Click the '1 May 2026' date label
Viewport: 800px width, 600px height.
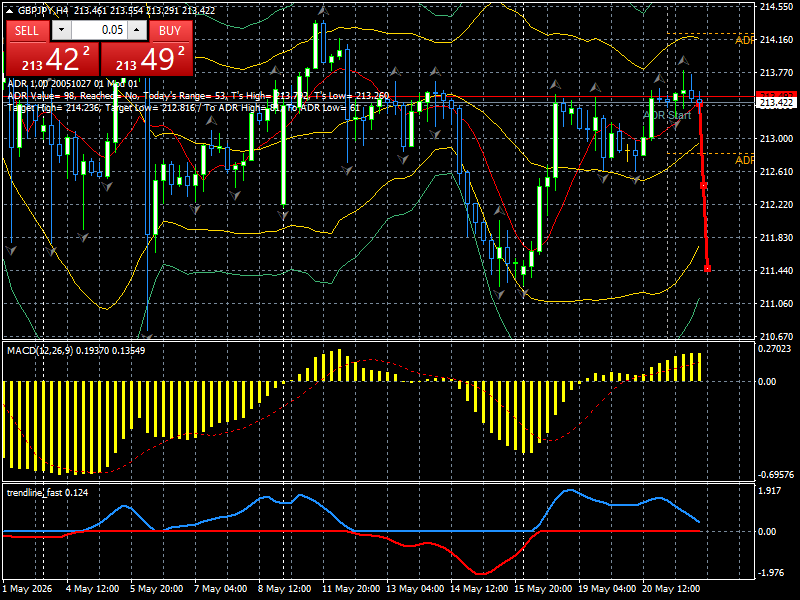coord(28,589)
